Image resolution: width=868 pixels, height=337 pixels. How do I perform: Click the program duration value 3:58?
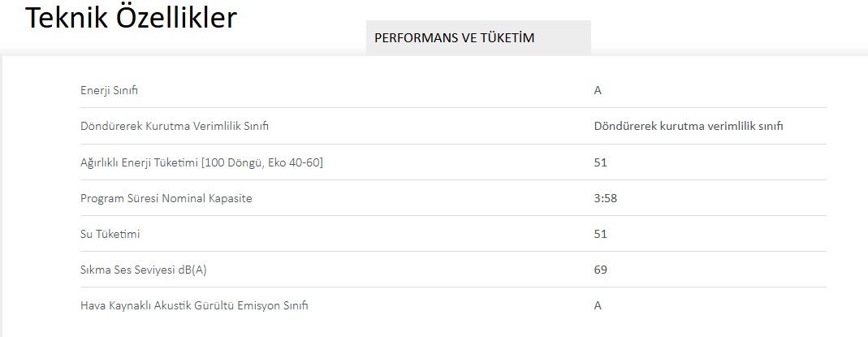point(606,198)
